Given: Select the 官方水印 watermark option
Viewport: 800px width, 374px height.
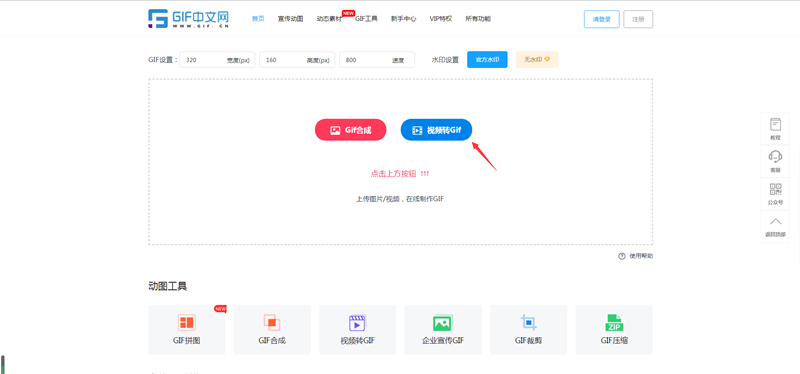Looking at the screenshot, I should tap(487, 60).
